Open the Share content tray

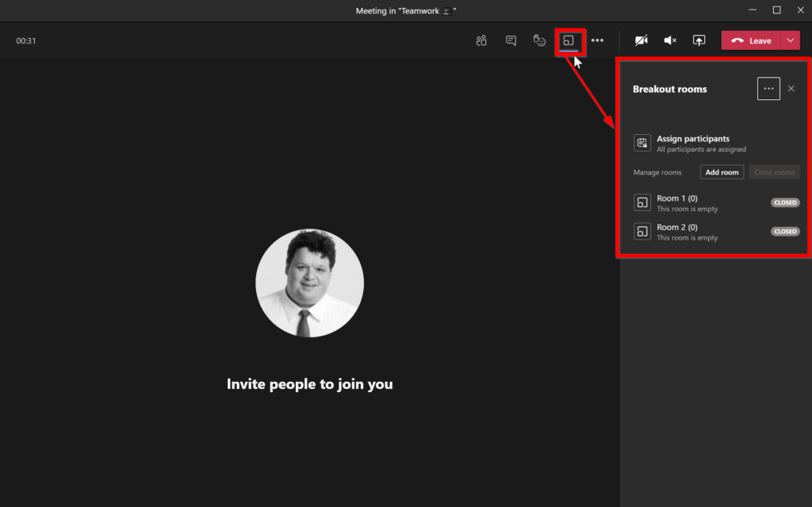click(699, 40)
